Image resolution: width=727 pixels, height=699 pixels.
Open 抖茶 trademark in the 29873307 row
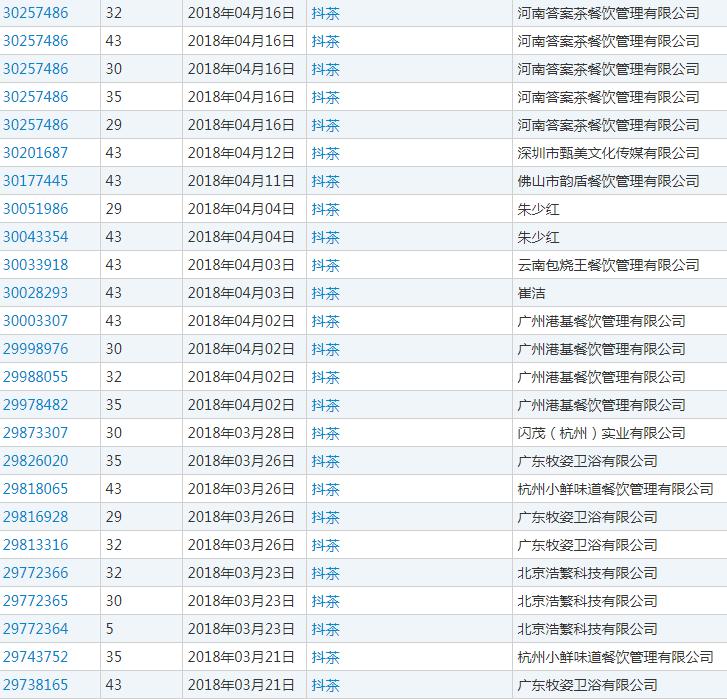tap(326, 433)
